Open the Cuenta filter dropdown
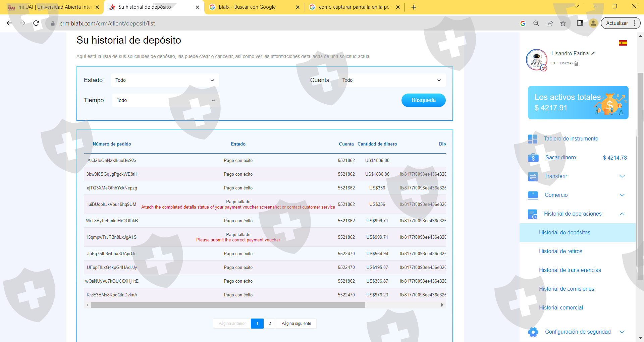Viewport: 644px width, 342px height. (x=391, y=80)
